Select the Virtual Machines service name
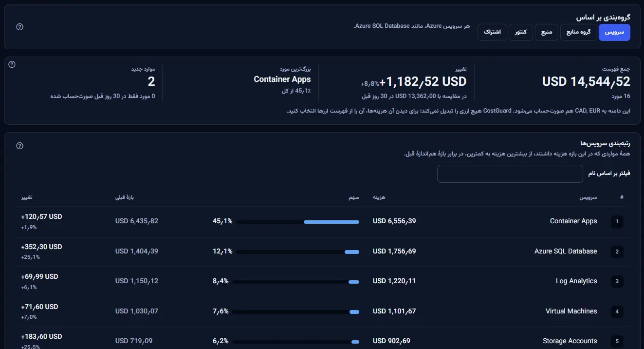This screenshot has width=644, height=349. tap(571, 311)
